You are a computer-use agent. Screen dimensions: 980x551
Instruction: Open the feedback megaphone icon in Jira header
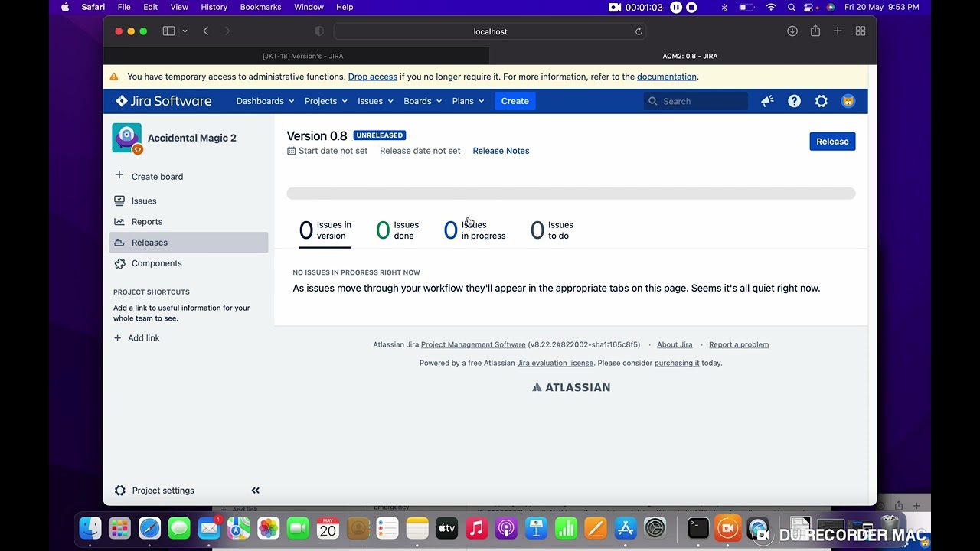tap(767, 101)
